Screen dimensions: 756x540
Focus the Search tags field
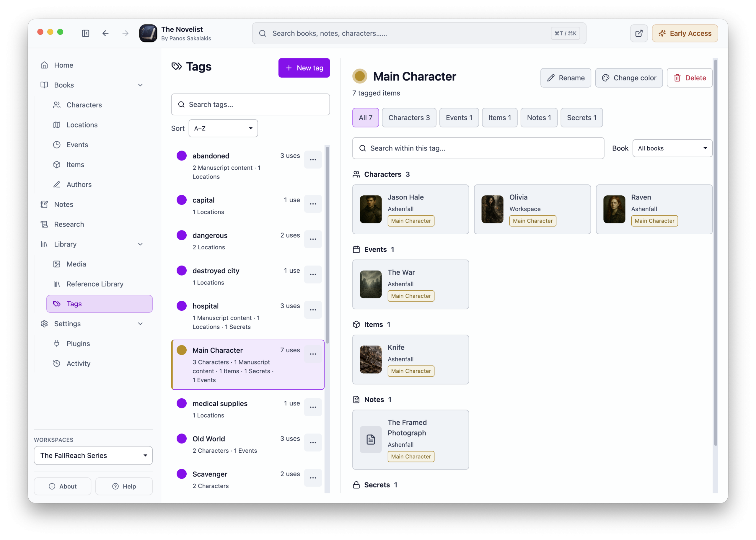pyautogui.click(x=250, y=104)
